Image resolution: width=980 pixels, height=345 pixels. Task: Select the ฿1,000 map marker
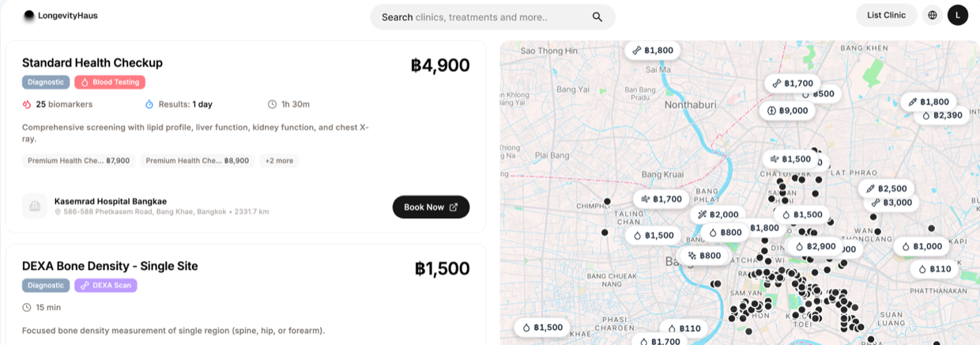(x=922, y=247)
